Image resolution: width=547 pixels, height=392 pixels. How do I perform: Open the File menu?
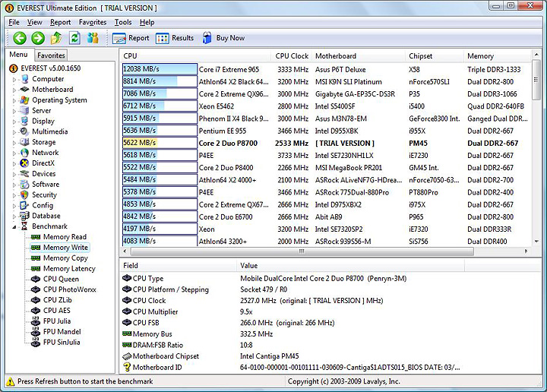14,22
